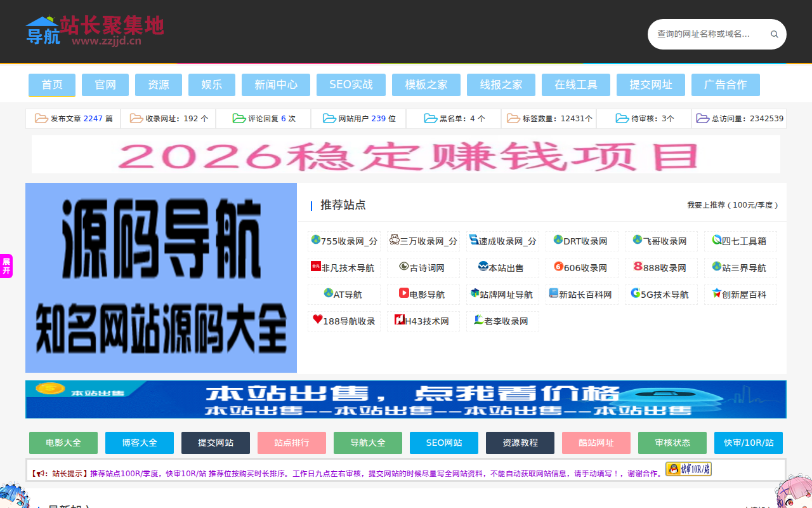The image size is (812, 508).
Task: Click the 评论回复 green folder icon
Action: tap(239, 118)
